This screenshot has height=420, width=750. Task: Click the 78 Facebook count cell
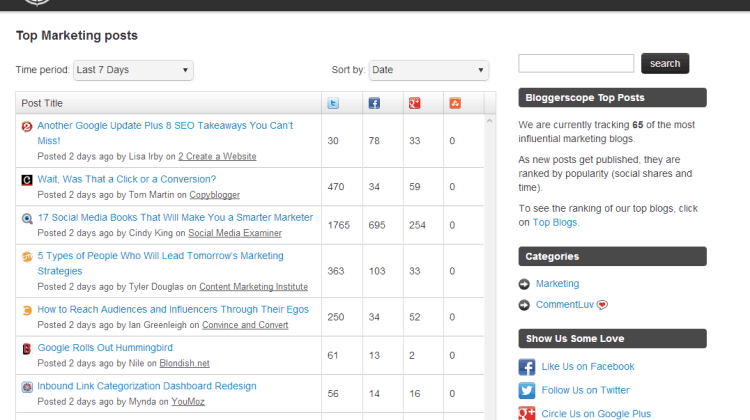click(382, 141)
